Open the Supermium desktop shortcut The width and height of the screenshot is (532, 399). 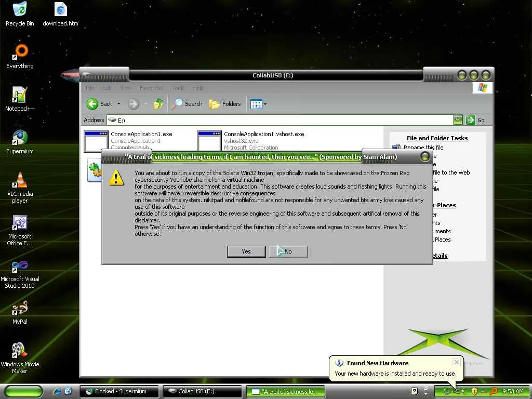tap(20, 142)
